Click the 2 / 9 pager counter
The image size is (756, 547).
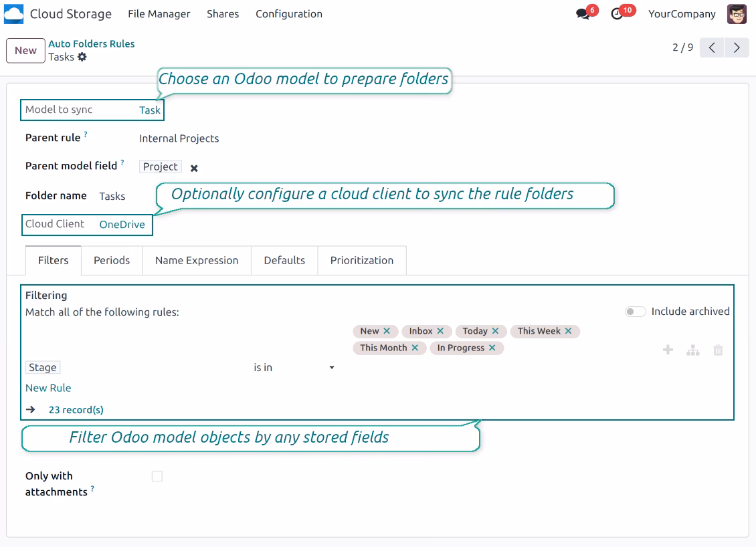coord(682,47)
